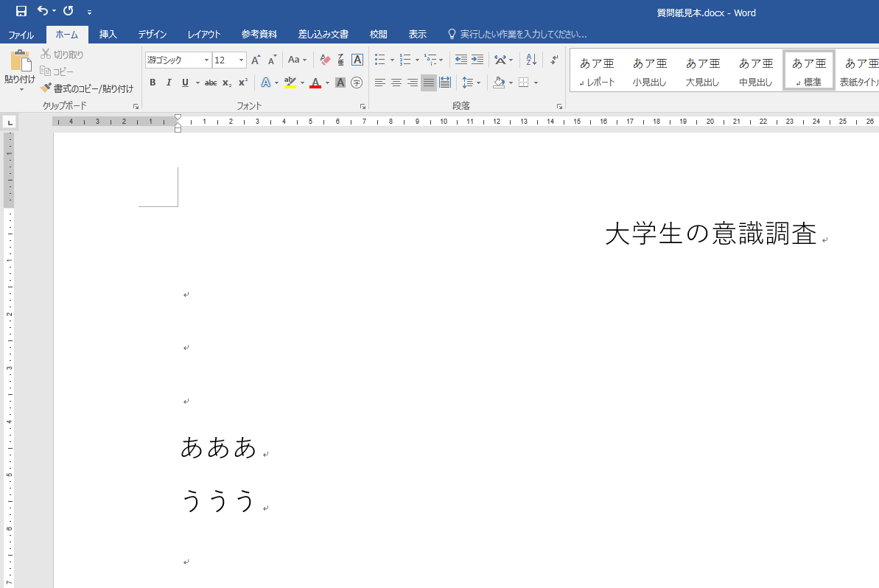Undo the last action
The height and width of the screenshot is (588, 879).
pyautogui.click(x=43, y=10)
